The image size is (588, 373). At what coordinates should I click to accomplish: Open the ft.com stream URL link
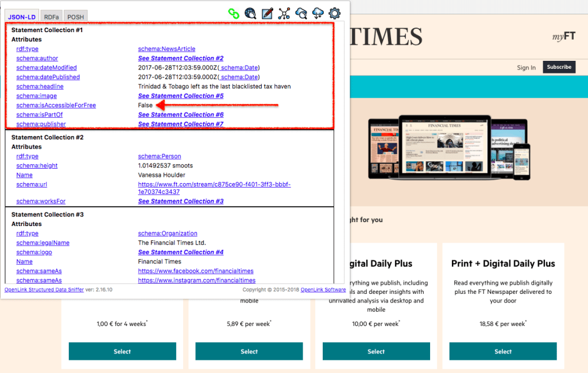[x=214, y=188]
